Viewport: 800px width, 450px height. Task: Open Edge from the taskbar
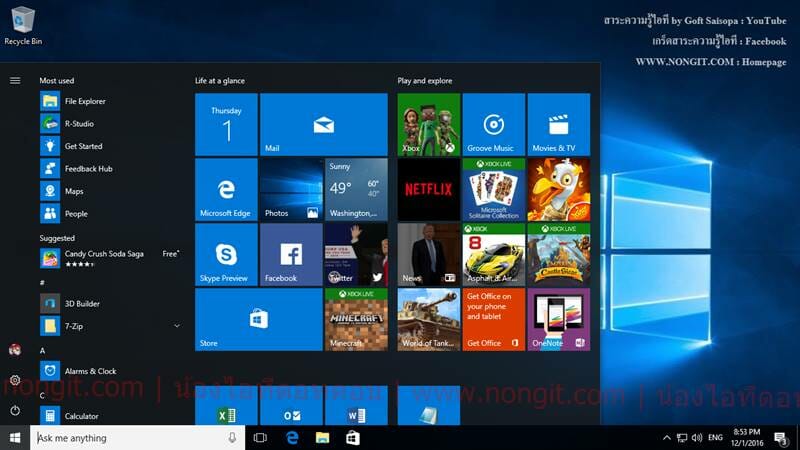tap(292, 438)
